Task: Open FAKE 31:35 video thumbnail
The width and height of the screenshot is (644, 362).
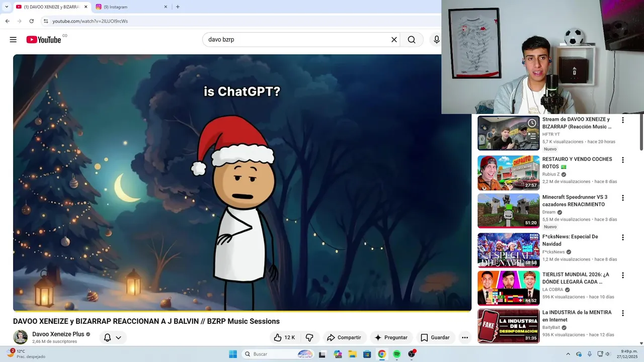Action: (x=508, y=326)
